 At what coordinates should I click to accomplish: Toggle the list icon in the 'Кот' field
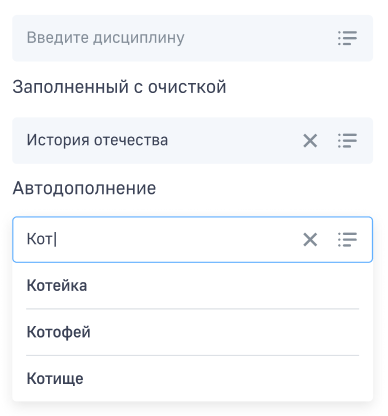pyautogui.click(x=347, y=240)
